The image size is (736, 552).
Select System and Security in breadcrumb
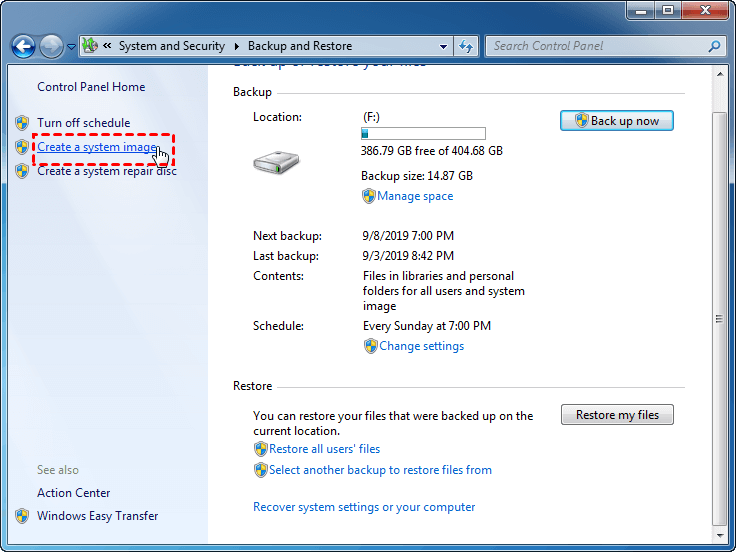172,46
